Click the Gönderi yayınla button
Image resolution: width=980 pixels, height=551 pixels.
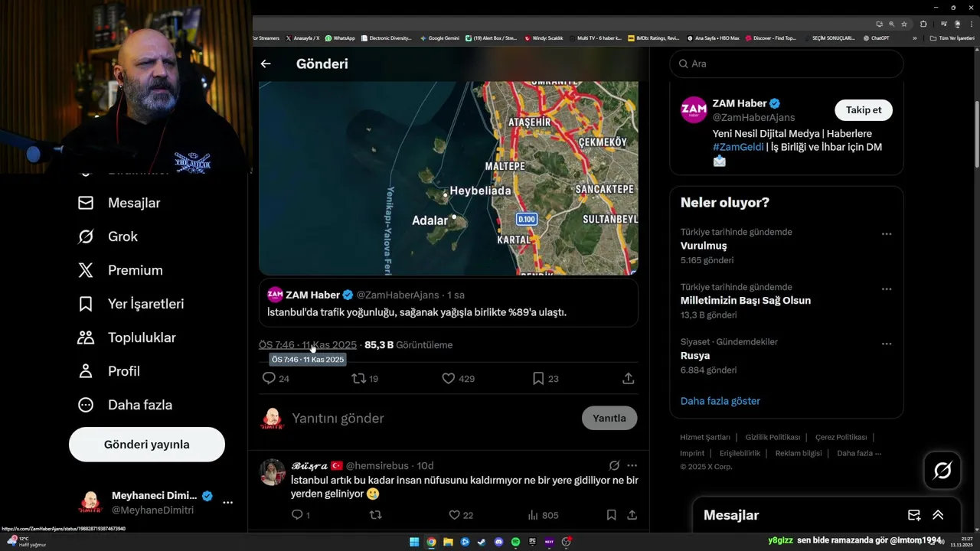(x=147, y=445)
